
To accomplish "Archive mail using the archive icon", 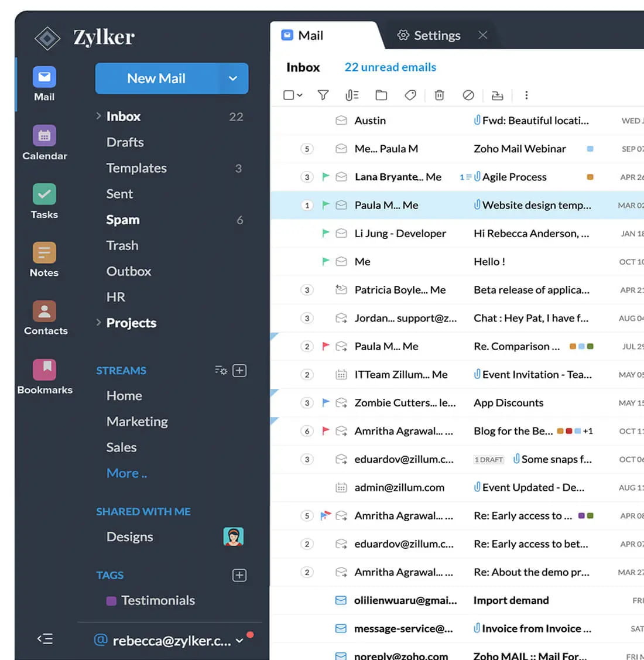I will click(x=498, y=95).
